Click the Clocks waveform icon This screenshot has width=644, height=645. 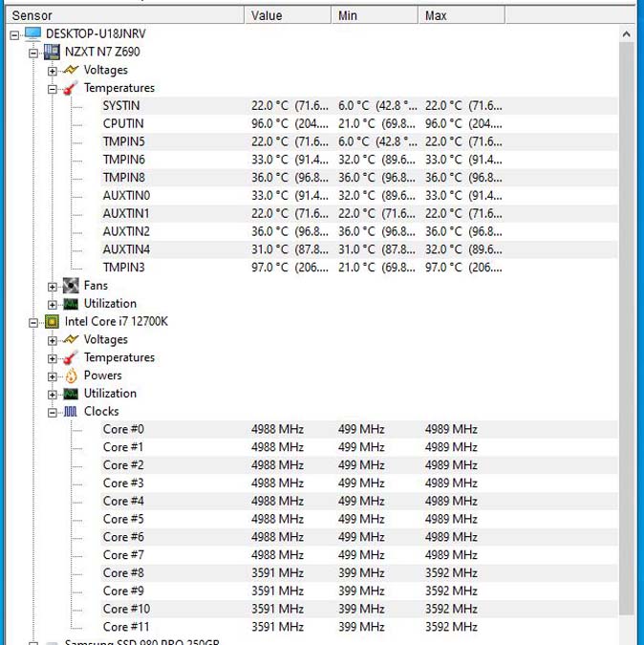[x=71, y=411]
